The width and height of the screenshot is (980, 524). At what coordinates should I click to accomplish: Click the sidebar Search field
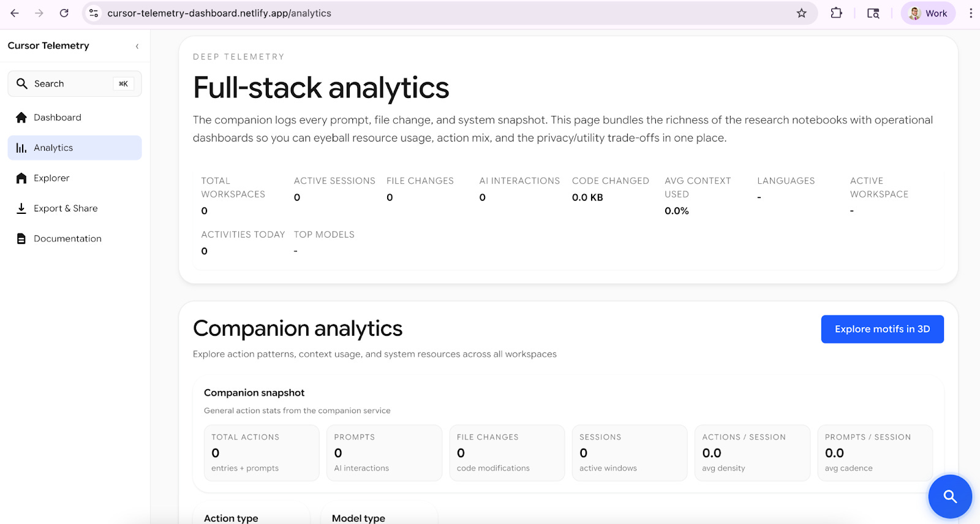(x=75, y=83)
